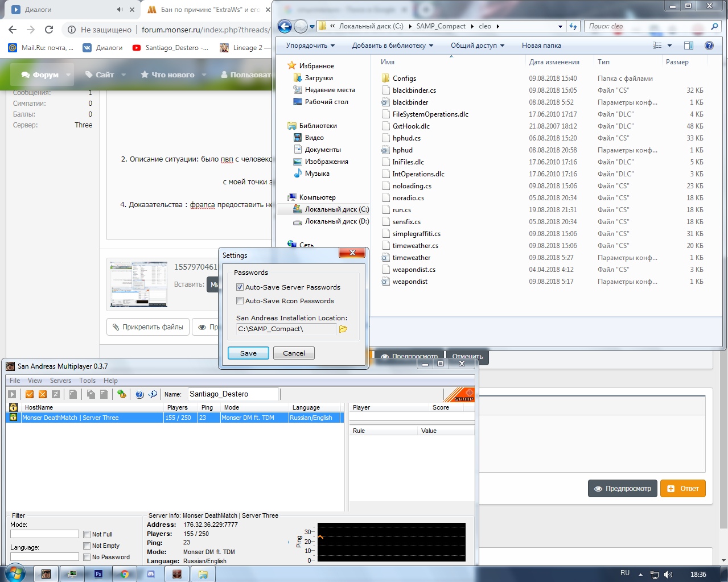Open the Tools menu in SA-MP
The image size is (728, 582).
pos(87,381)
